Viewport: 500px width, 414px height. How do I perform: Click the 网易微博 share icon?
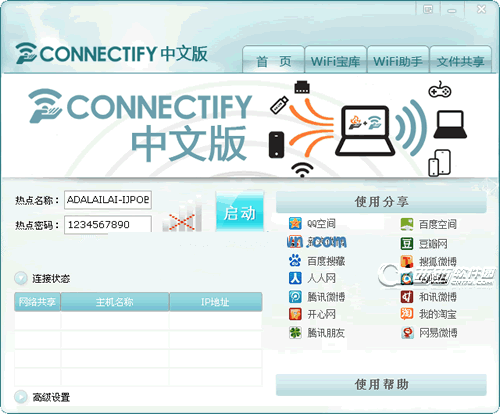point(407,332)
